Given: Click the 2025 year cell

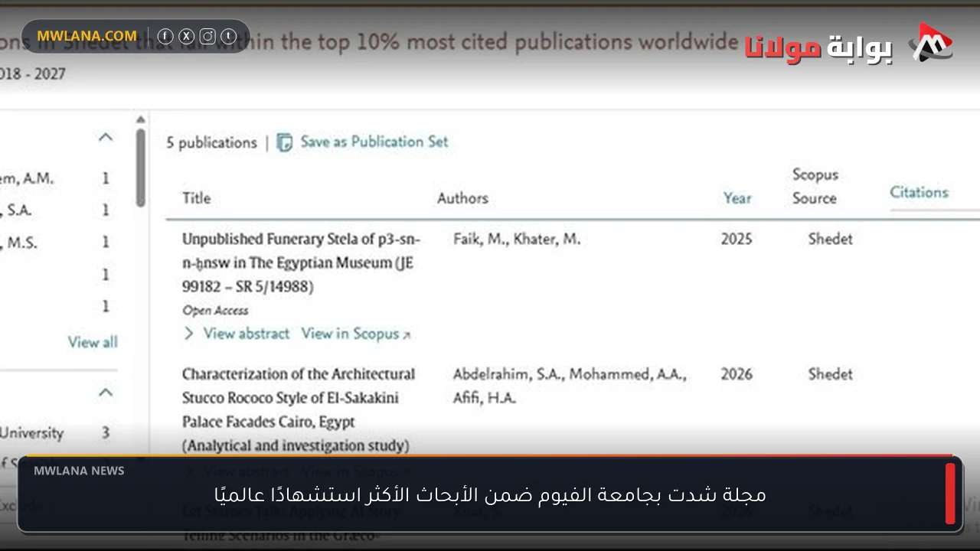Looking at the screenshot, I should (x=737, y=239).
